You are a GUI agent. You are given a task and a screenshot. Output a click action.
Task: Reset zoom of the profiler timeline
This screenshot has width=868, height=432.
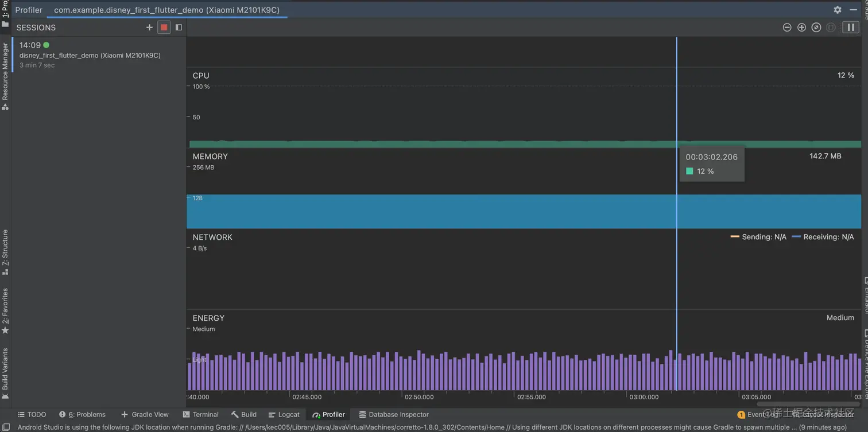[816, 27]
